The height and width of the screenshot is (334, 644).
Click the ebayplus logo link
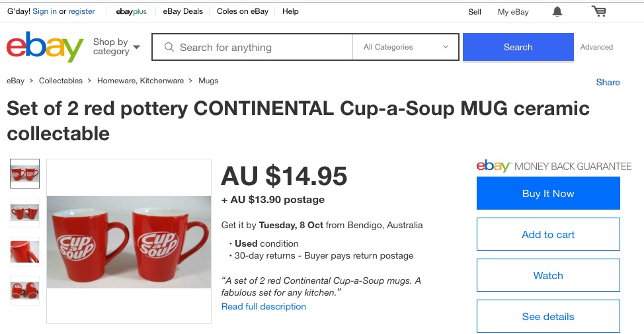click(131, 11)
